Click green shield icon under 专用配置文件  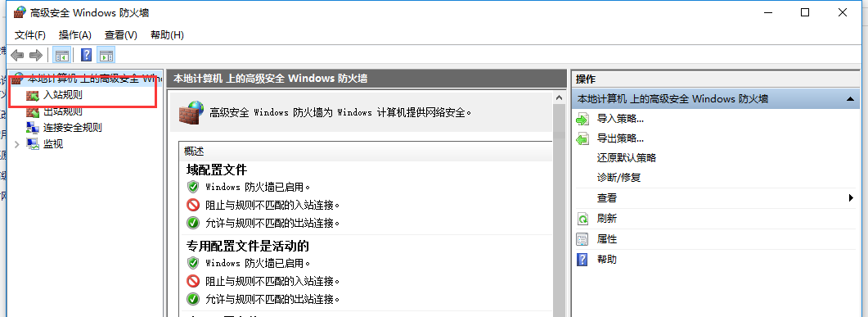tap(192, 262)
